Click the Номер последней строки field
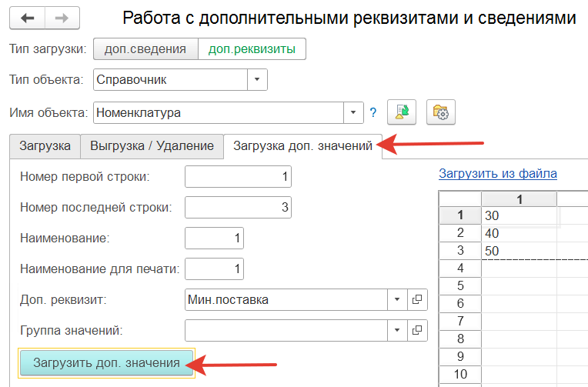 pos(238,208)
